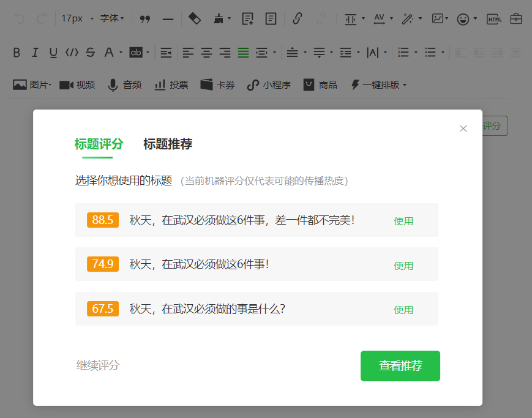Click the two-side indent icon
Screen dimensions: 532x418
coord(261,53)
